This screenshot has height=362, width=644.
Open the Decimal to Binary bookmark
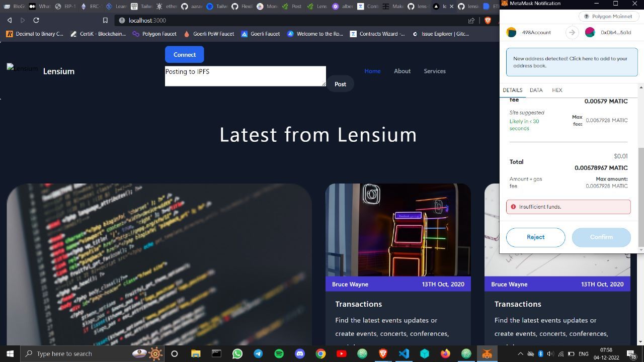click(x=35, y=34)
